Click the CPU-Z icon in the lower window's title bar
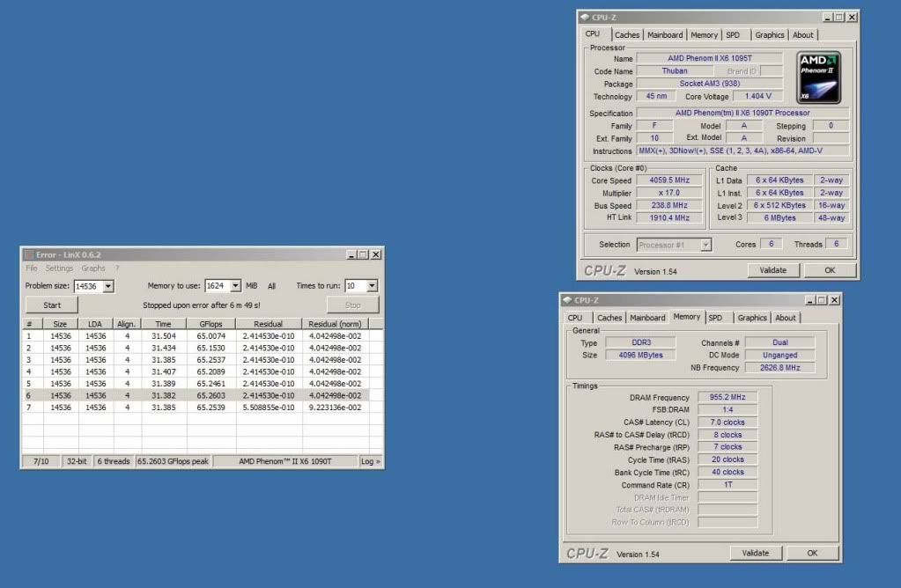Viewport: 901px width, 588px height. pyautogui.click(x=567, y=300)
